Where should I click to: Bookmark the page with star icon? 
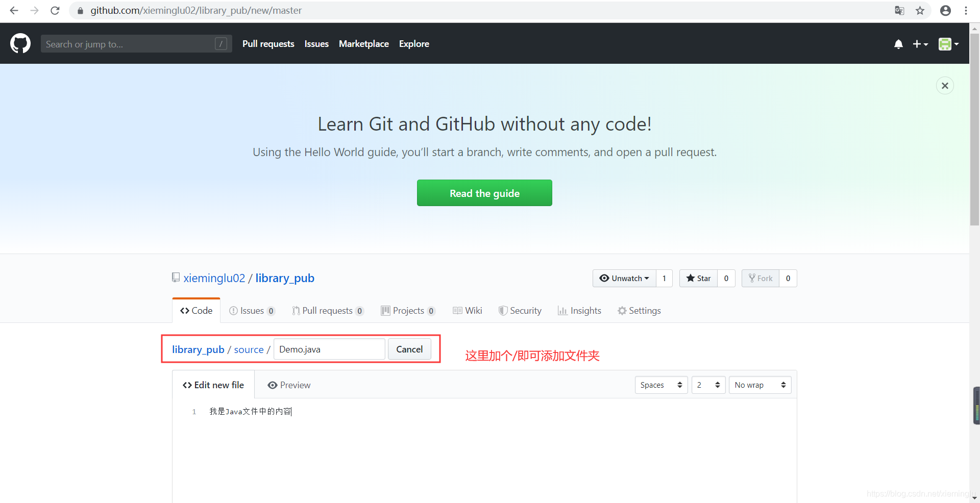tap(920, 10)
